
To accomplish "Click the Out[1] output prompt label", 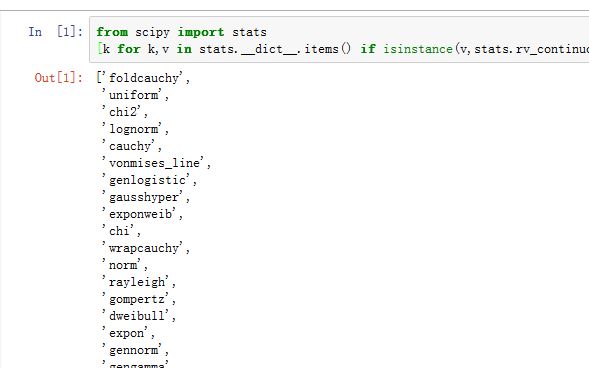I will tap(59, 78).
